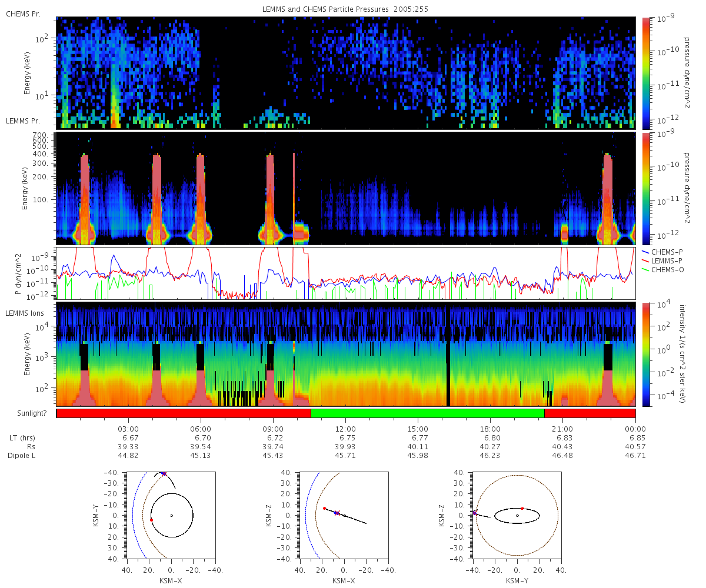Viewport: 706px width, 588px height.
Task: Click the LT value 6.67
Action: [128, 438]
